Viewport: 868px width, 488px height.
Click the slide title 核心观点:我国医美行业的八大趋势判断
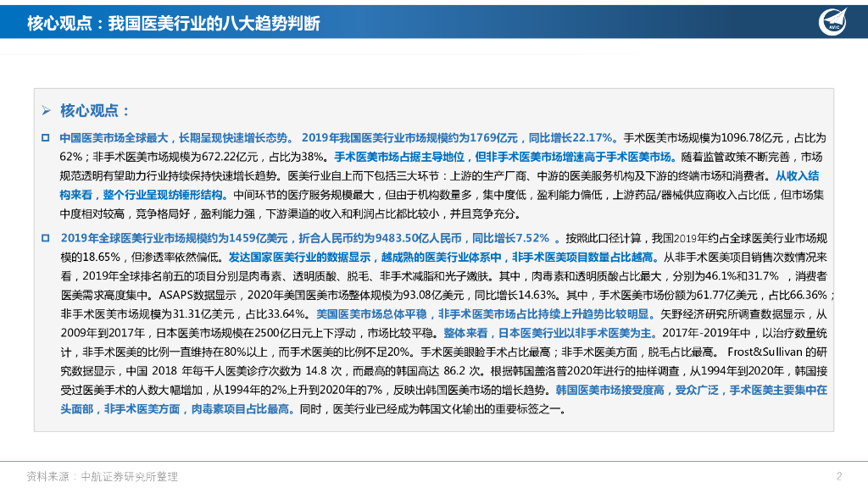pyautogui.click(x=173, y=23)
